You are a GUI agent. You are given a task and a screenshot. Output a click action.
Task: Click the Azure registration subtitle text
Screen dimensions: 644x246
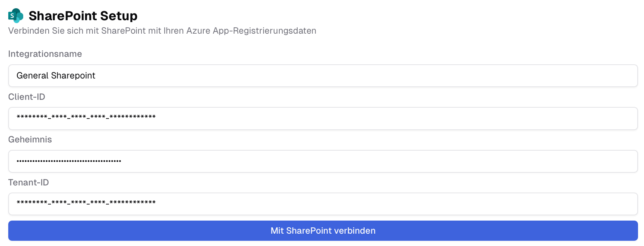point(162,31)
